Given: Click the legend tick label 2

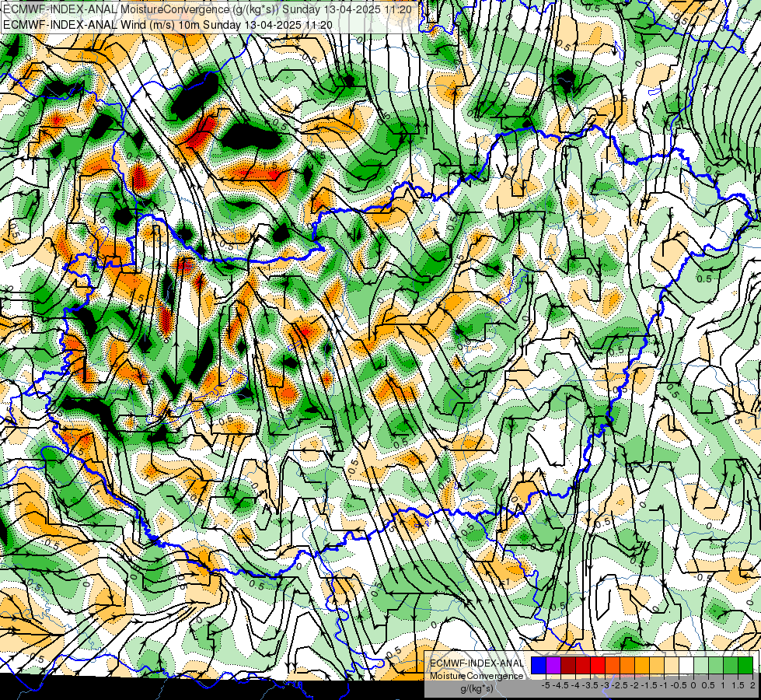Looking at the screenshot, I should [x=752, y=685].
